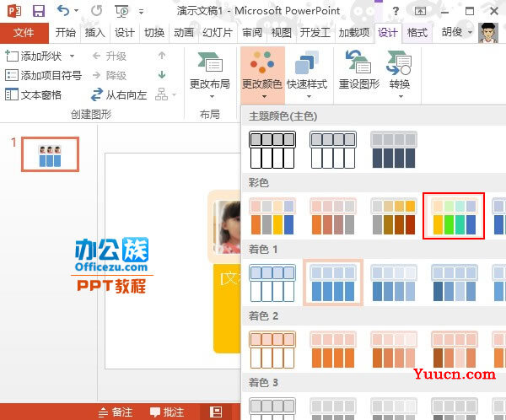Click the normal view icon in status bar

(x=216, y=412)
